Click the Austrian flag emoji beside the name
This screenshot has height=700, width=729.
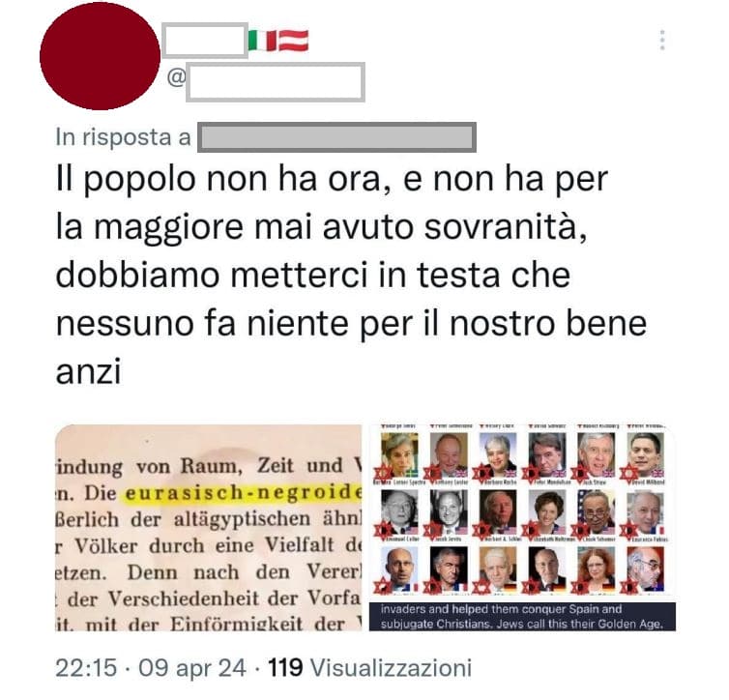(294, 41)
